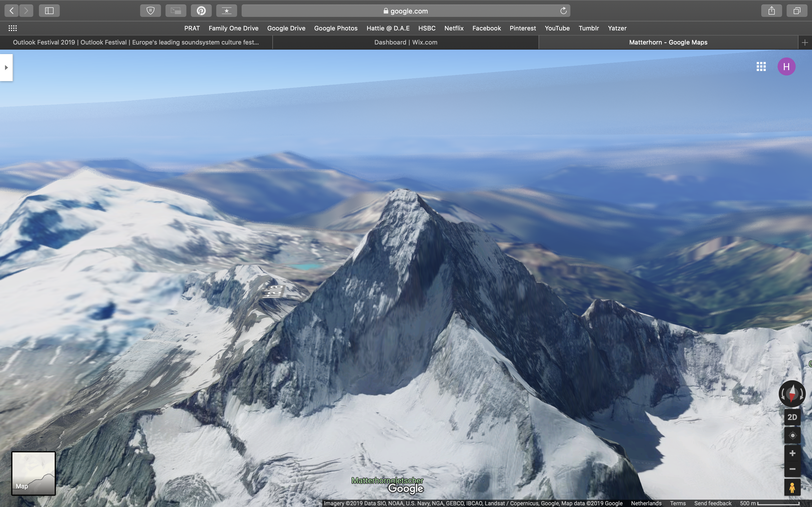This screenshot has width=812, height=507.
Task: Open the Safari tab overview
Action: 796,11
